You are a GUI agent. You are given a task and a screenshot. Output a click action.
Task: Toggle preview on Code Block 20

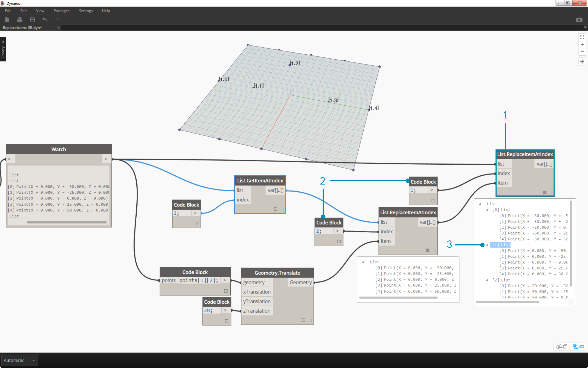[227, 321]
